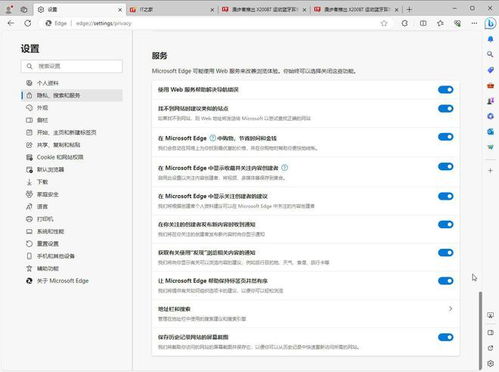The width and height of the screenshot is (499, 372).
Task: Open '外观' settings section
Action: (72, 108)
